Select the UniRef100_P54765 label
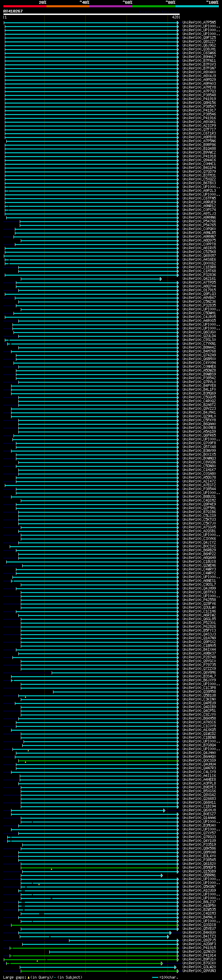 pyautogui.click(x=199, y=225)
